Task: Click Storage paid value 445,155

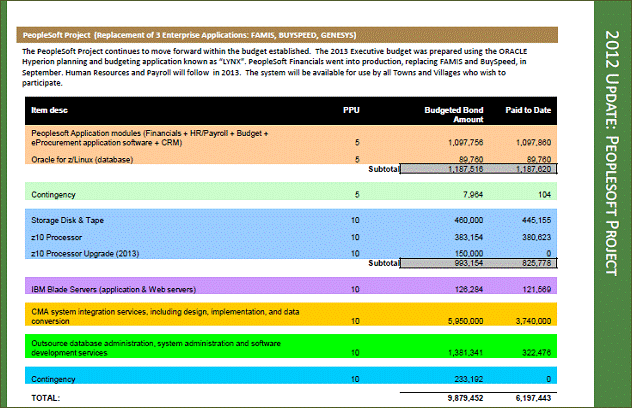Action: tap(536, 220)
